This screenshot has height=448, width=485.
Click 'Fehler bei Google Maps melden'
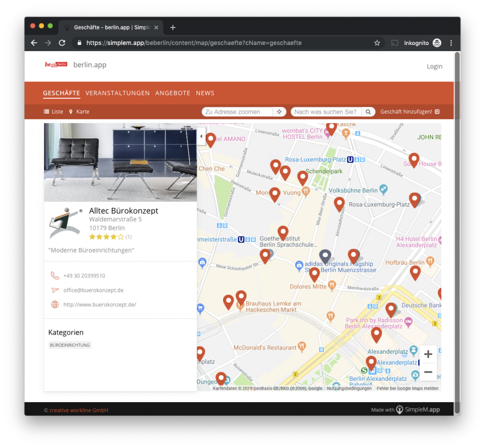tap(407, 388)
